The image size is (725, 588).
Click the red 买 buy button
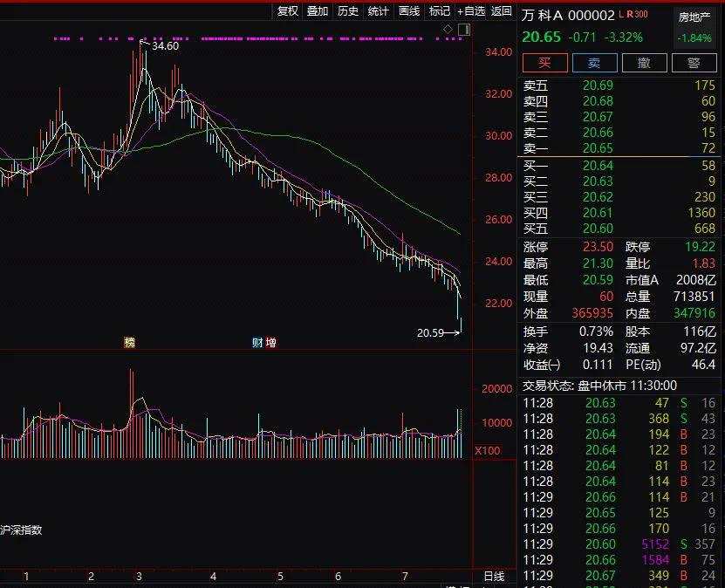545,63
